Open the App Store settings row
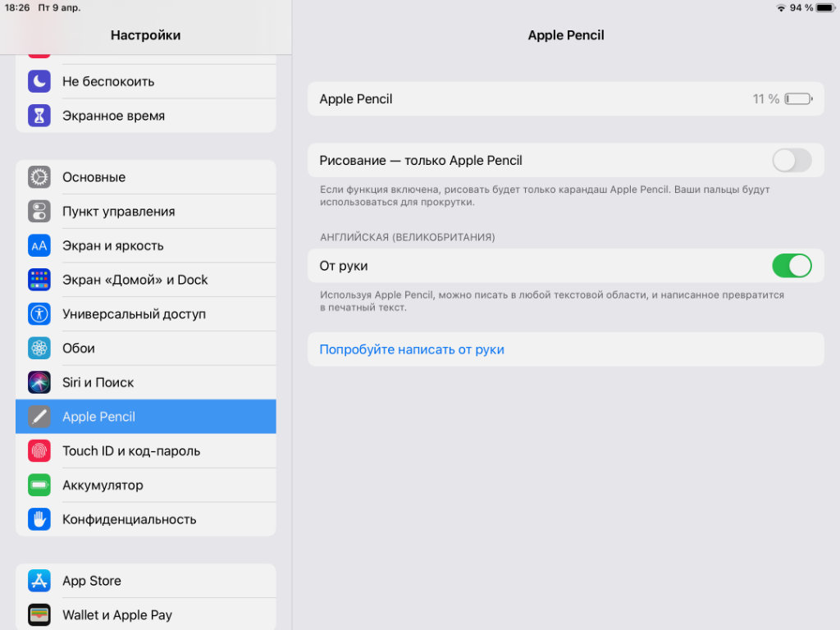840x630 pixels. coord(146,581)
